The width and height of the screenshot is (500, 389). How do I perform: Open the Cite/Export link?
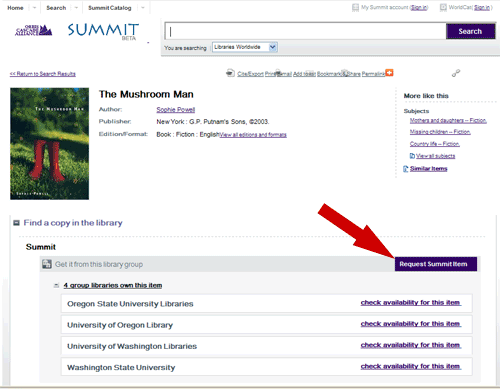click(250, 74)
